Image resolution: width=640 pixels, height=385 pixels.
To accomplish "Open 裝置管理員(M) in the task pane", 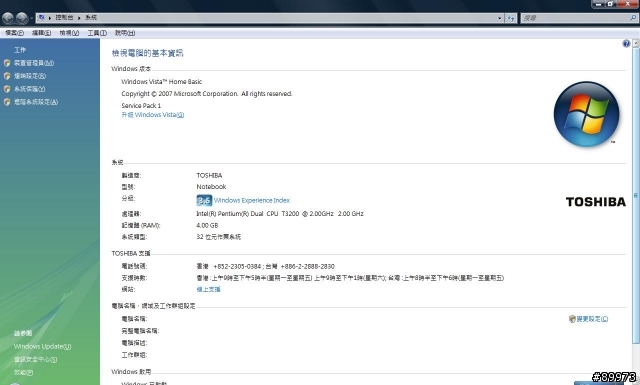I will click(x=34, y=63).
